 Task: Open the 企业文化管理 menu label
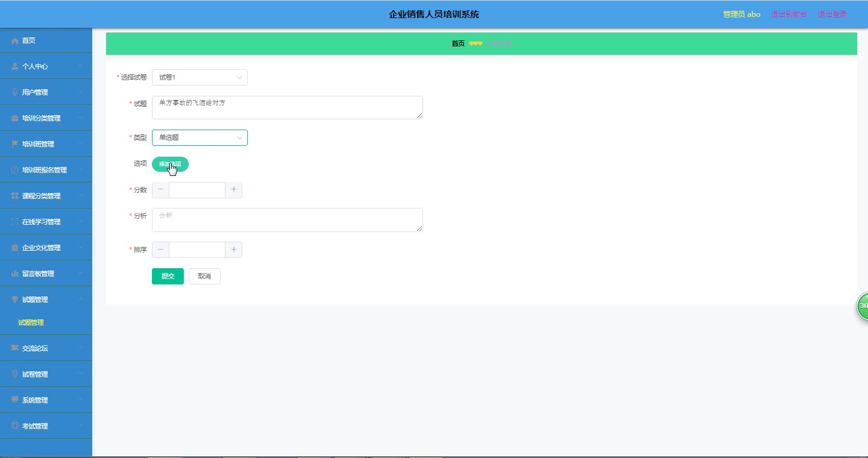click(x=42, y=248)
